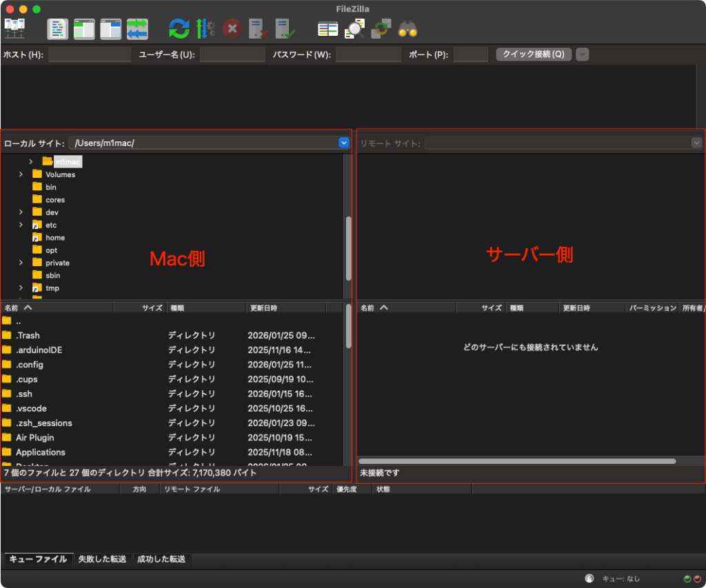Click the reconnect server icon with green check
The height and width of the screenshot is (588, 706).
[285, 29]
